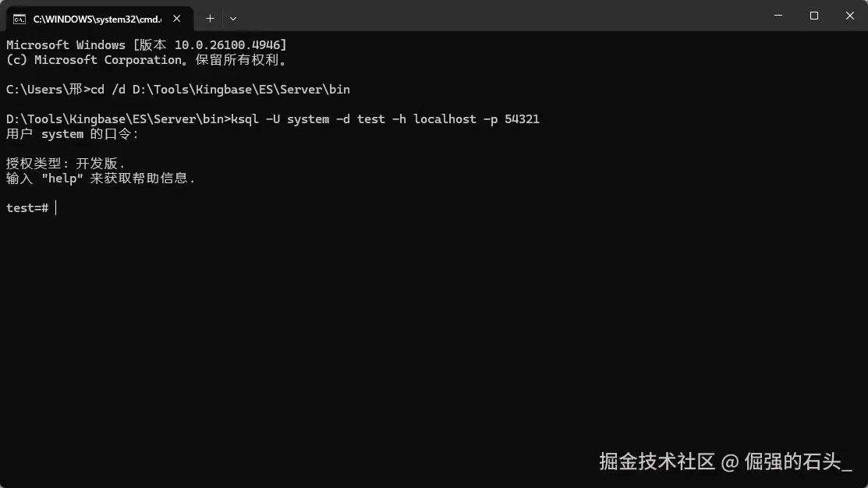The height and width of the screenshot is (488, 868).
Task: Click the maximize window icon
Action: 813,16
